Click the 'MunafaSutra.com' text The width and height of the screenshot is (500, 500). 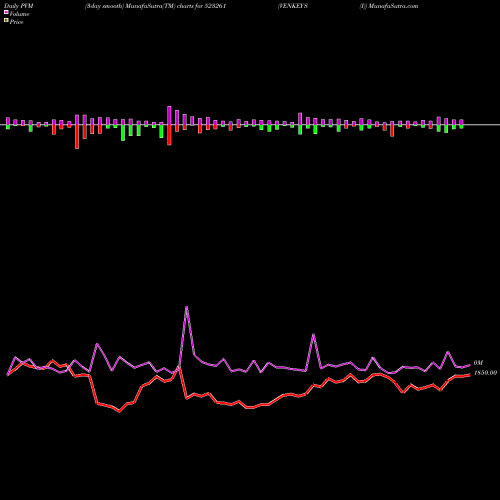(393, 6)
